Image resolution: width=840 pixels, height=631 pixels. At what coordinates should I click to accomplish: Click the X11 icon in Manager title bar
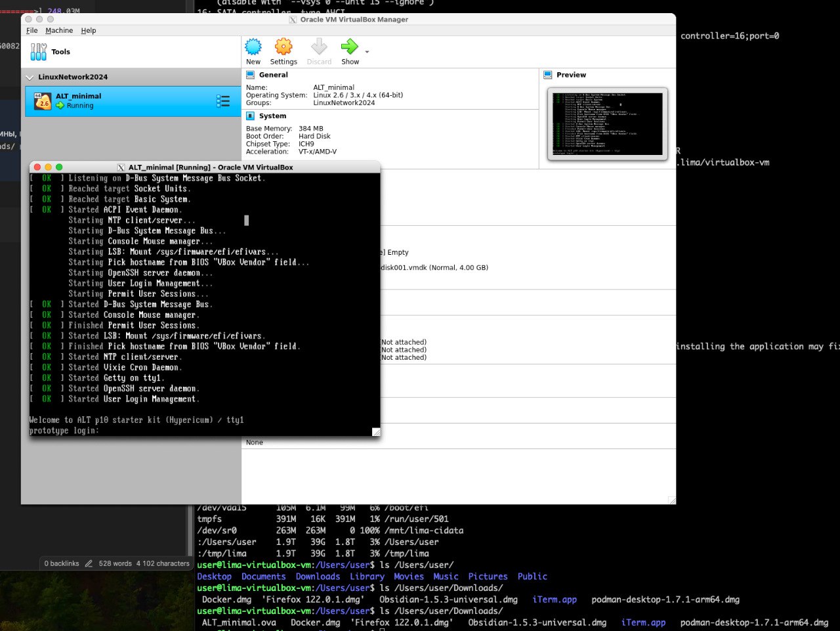pos(293,20)
